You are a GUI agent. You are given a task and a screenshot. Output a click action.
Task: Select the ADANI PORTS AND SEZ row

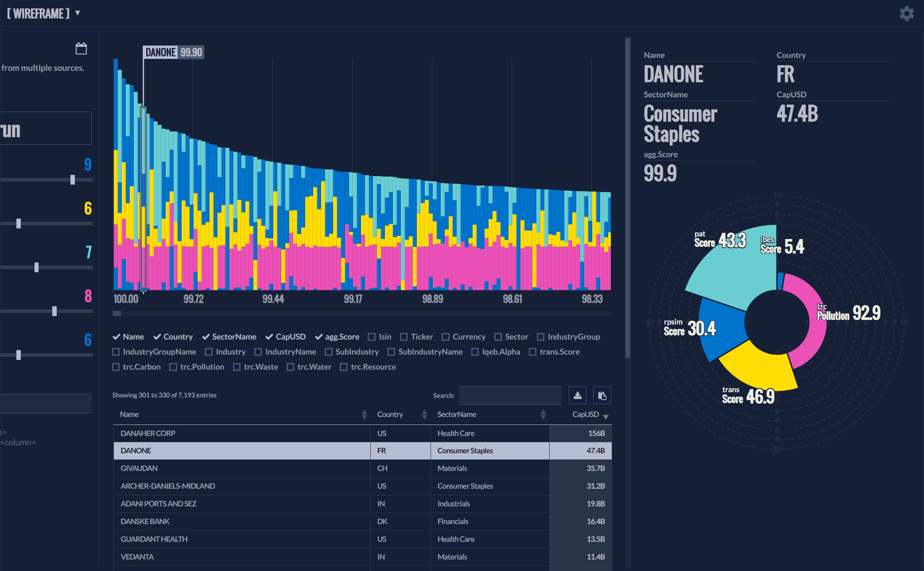[x=362, y=504]
